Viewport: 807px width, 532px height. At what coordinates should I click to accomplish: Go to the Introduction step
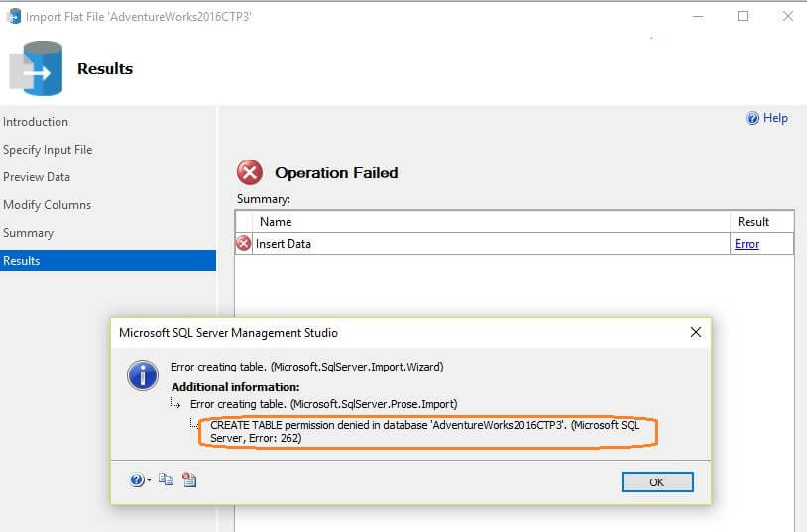36,122
